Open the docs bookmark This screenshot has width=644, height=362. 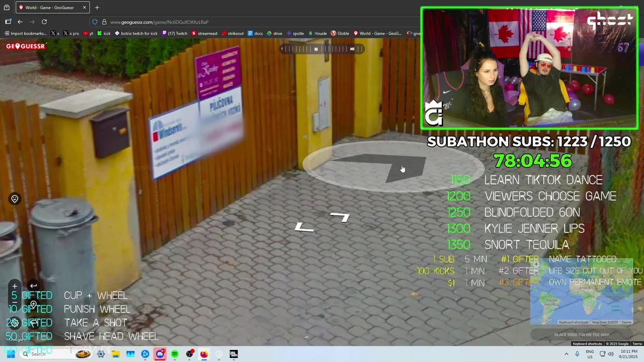coord(255,34)
